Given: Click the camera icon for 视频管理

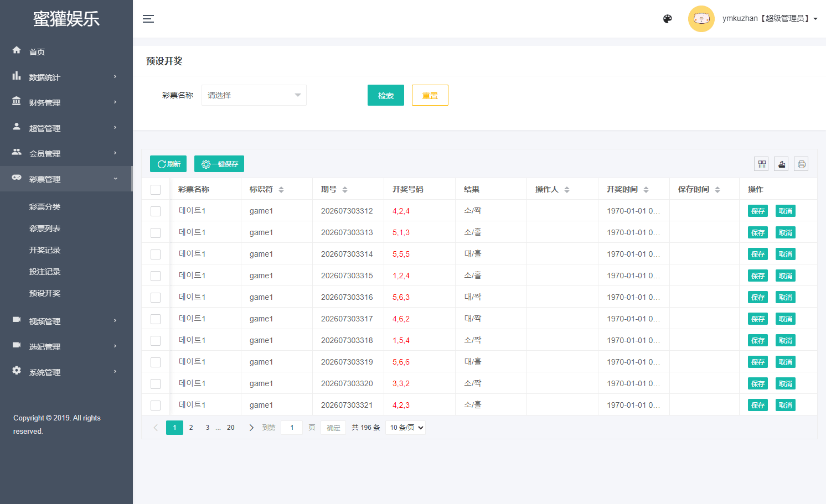Looking at the screenshot, I should click(17, 320).
